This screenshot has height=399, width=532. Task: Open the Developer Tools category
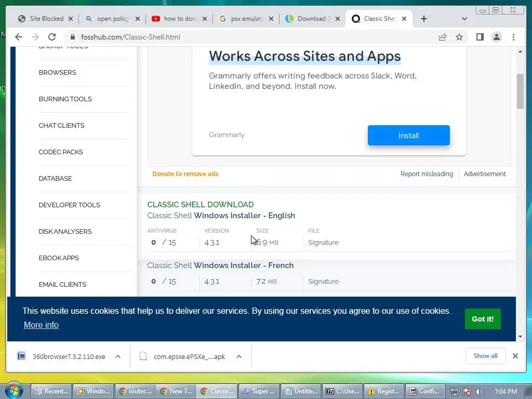click(x=69, y=205)
